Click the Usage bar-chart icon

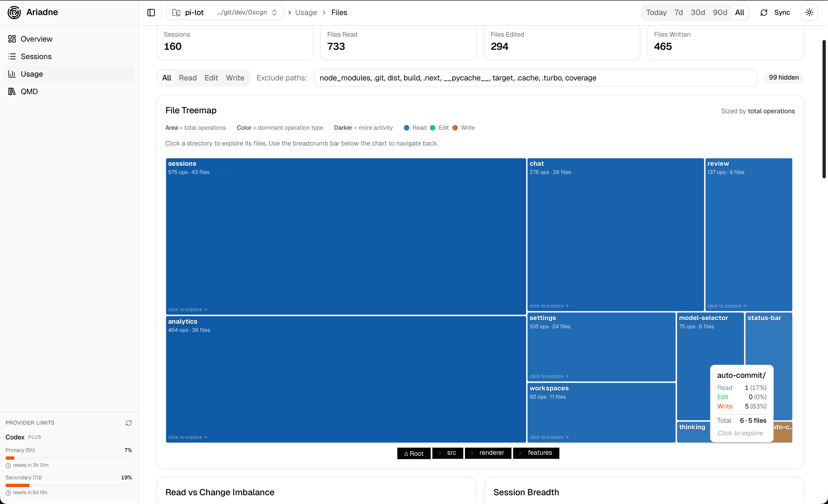(12, 74)
